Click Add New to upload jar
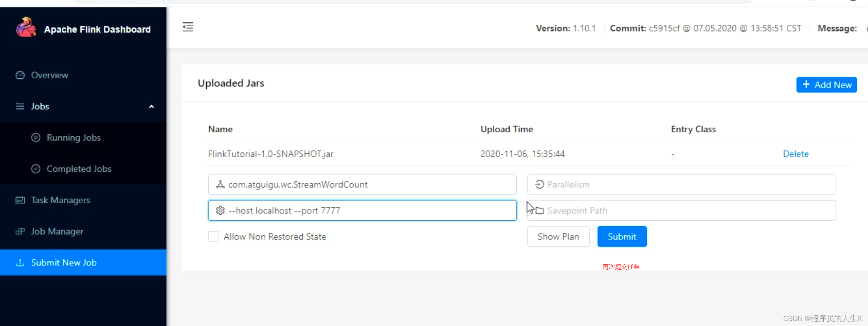868x326 pixels. [x=826, y=85]
